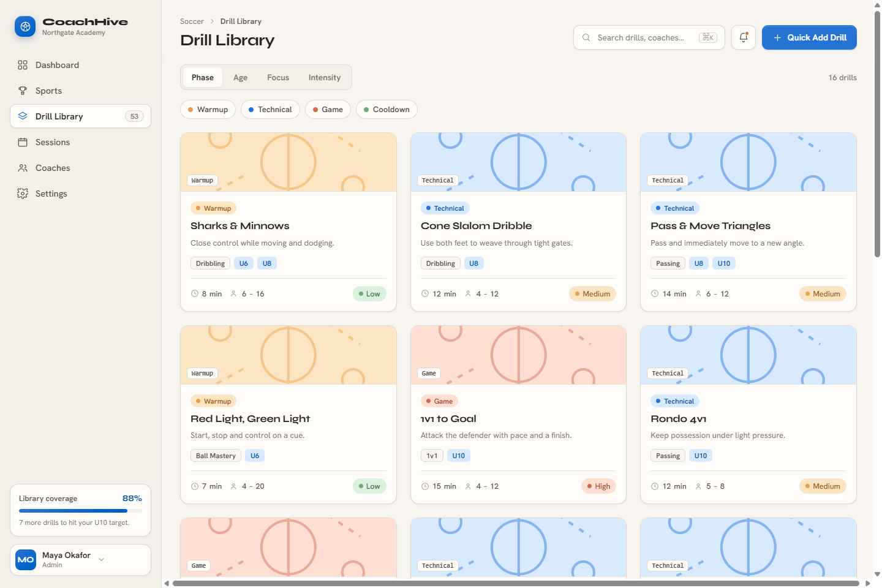Toggle the Cooldown phase filter chip
The height and width of the screenshot is (588, 882).
point(386,110)
